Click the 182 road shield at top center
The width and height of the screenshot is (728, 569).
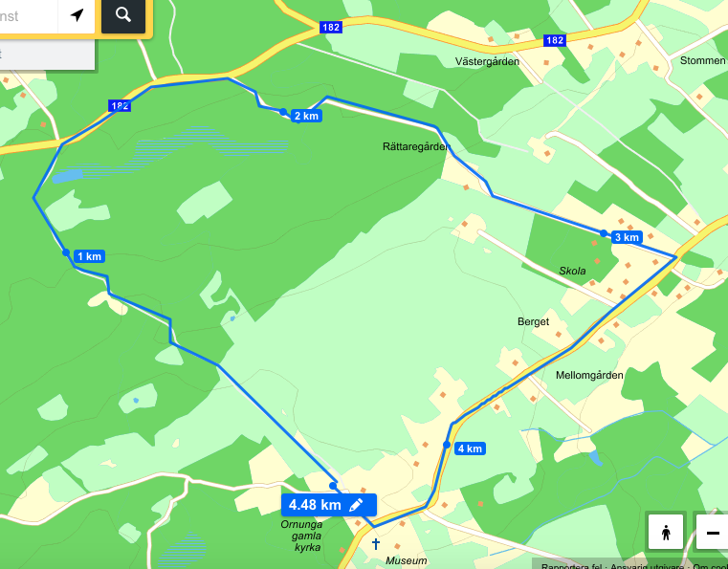point(331,28)
